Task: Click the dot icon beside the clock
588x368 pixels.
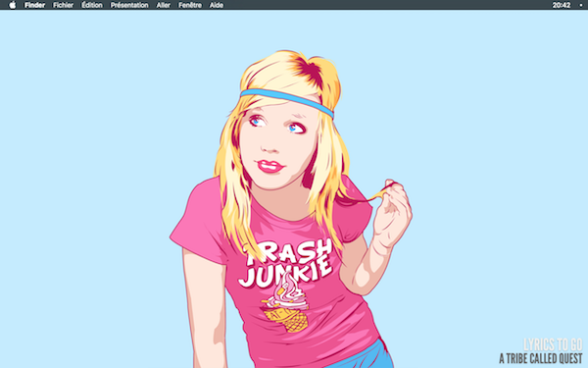Action: coord(580,5)
